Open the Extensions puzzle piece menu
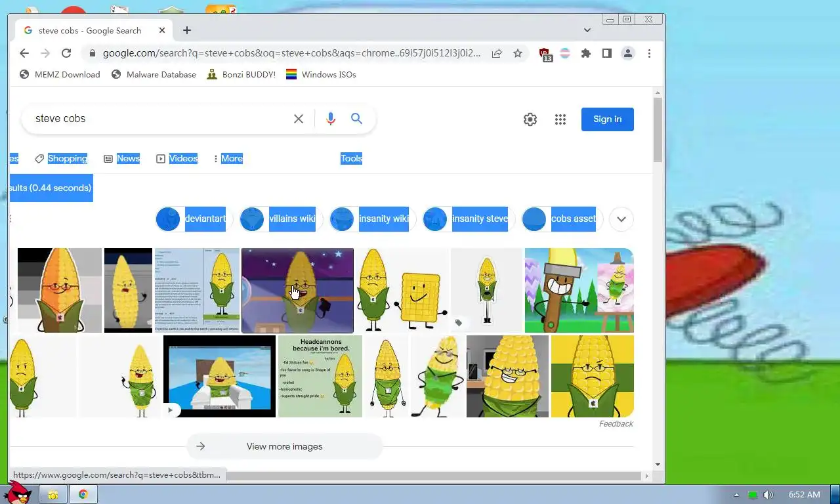The image size is (840, 504). click(586, 53)
